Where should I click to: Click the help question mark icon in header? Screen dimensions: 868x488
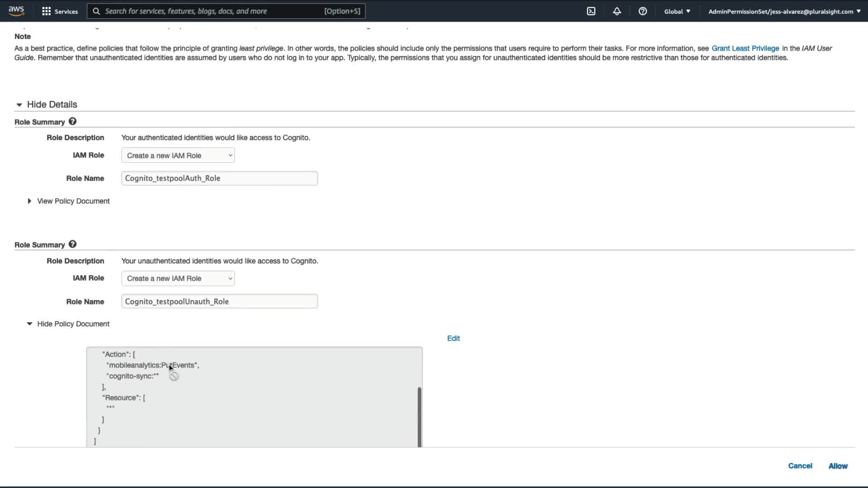pyautogui.click(x=642, y=11)
